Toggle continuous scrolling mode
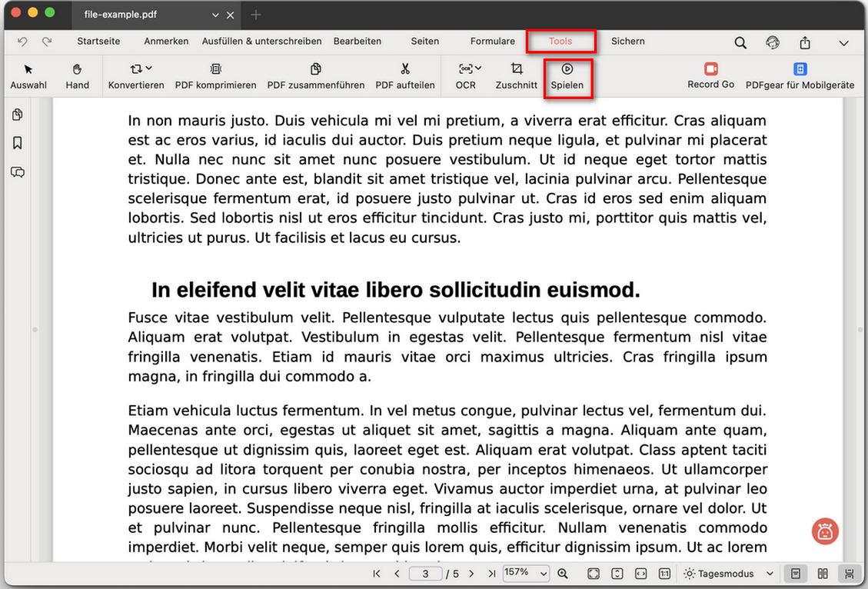The image size is (868, 589). (x=849, y=573)
